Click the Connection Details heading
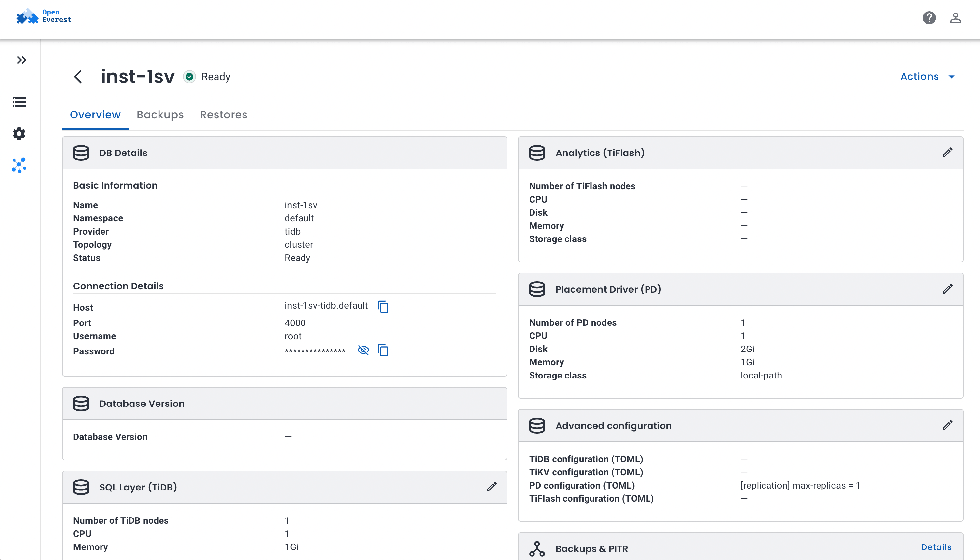The width and height of the screenshot is (980, 560). pyautogui.click(x=118, y=286)
